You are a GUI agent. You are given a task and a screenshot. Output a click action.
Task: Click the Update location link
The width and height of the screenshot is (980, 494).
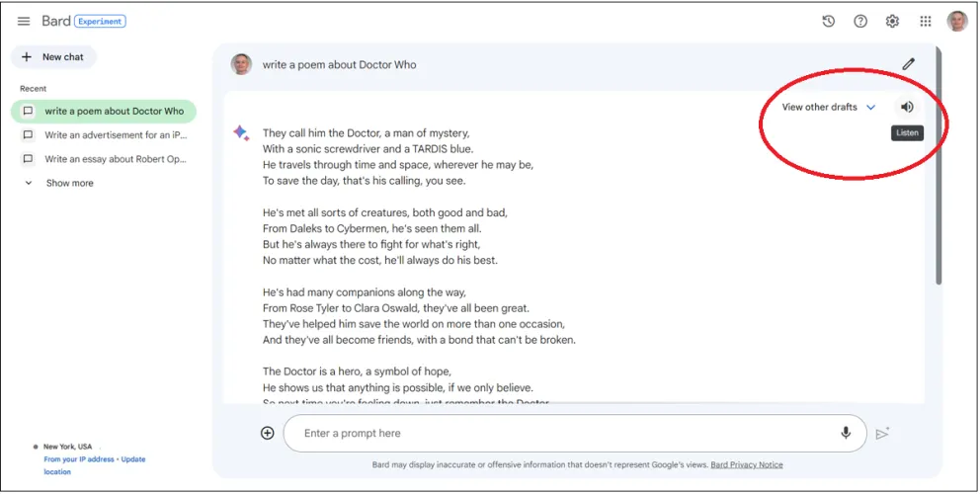(x=132, y=459)
